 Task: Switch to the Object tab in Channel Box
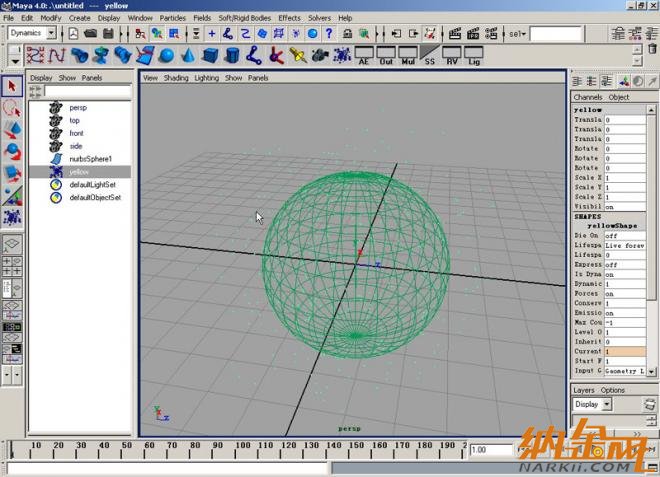click(619, 97)
